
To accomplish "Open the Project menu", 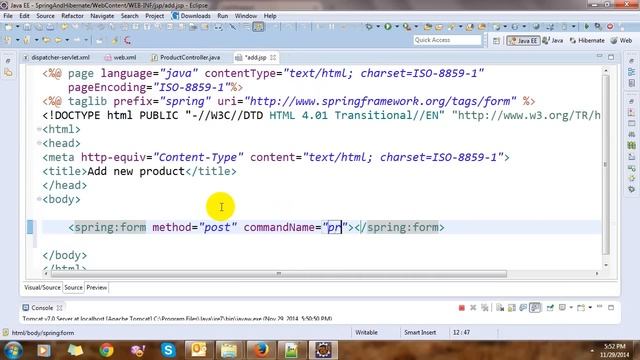I will [154, 16].
